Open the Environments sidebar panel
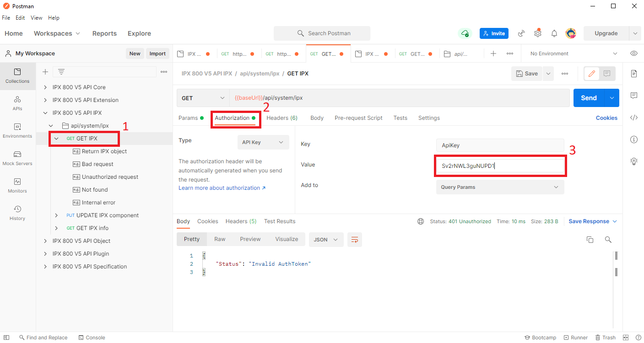Image resolution: width=644 pixels, height=343 pixels. point(17,131)
